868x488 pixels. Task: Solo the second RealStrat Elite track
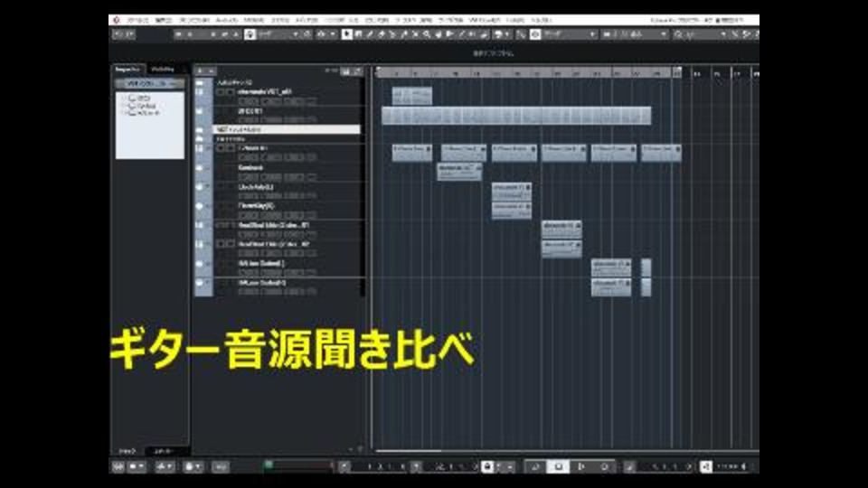click(230, 244)
